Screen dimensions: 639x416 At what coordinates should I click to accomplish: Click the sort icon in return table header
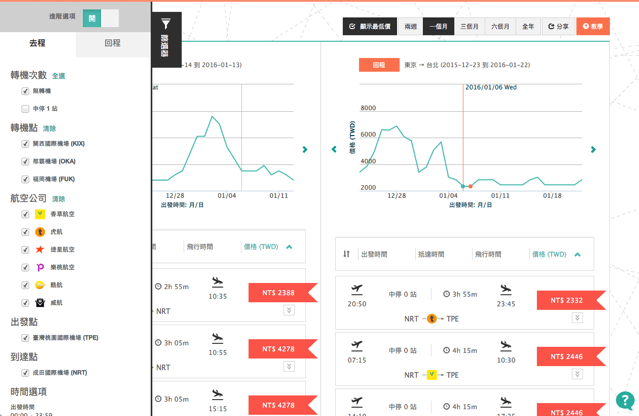pos(347,254)
